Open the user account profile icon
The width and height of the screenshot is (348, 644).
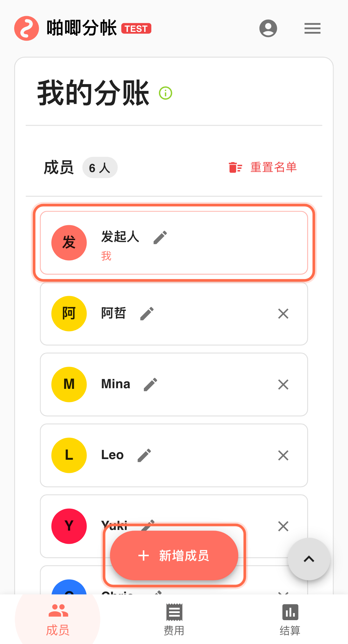point(268,28)
